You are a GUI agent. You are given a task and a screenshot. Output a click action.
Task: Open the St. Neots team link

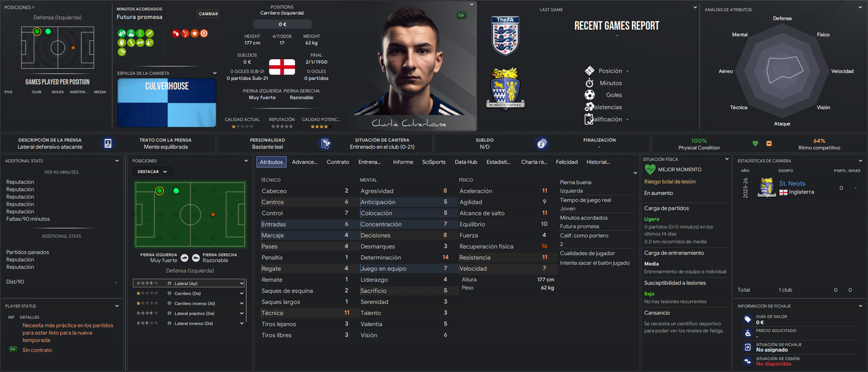792,183
